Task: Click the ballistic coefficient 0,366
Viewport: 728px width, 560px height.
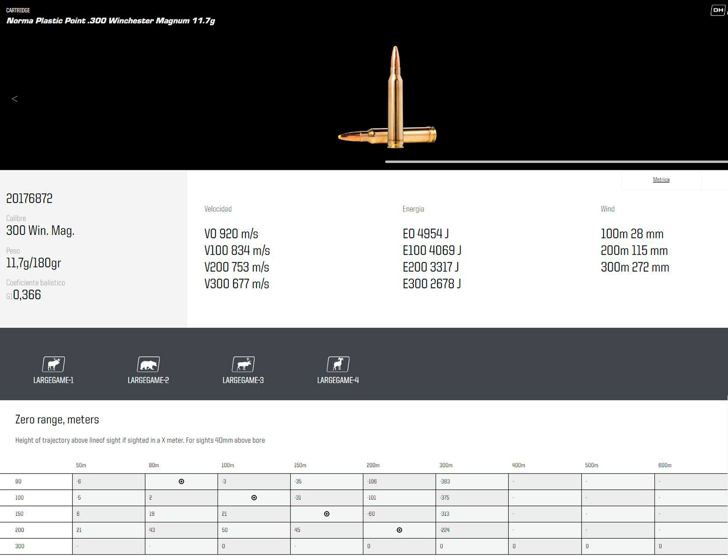Action: click(27, 295)
